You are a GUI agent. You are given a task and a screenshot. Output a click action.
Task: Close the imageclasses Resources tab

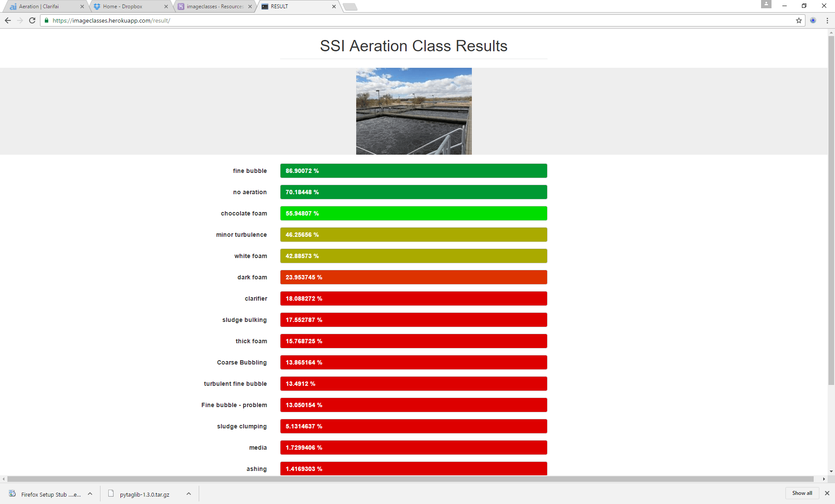(x=250, y=7)
